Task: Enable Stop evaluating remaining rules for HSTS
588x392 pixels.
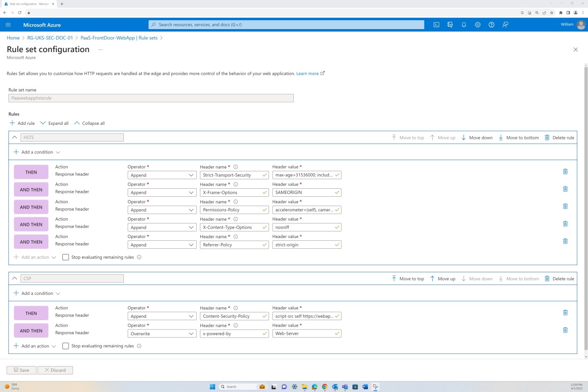Action: 65,257
